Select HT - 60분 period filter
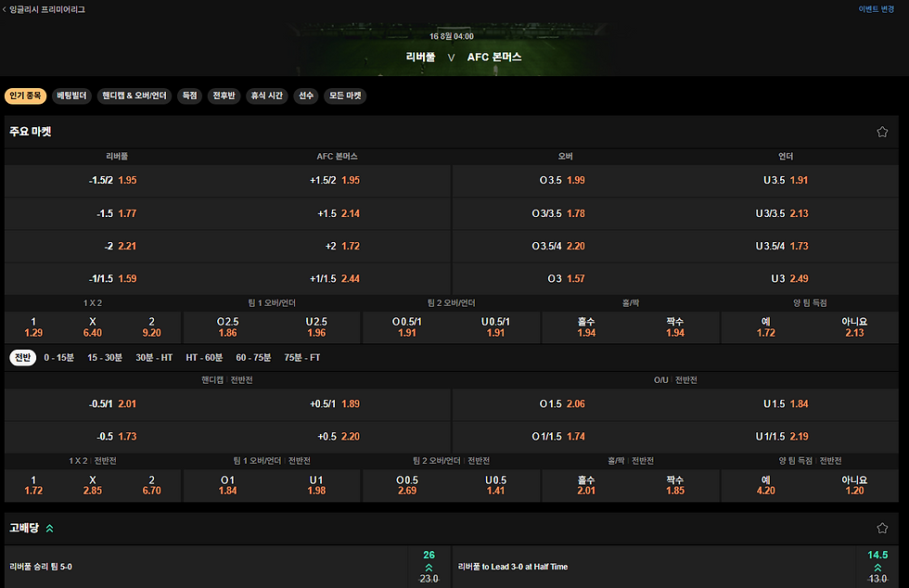 (204, 357)
